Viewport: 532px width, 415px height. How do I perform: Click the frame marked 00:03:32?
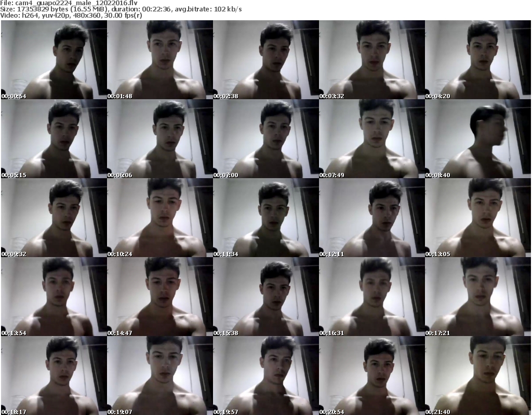click(371, 60)
